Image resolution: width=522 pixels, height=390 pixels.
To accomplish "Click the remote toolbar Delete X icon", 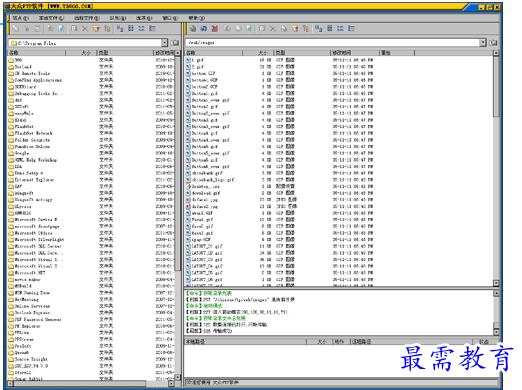I will [273, 29].
